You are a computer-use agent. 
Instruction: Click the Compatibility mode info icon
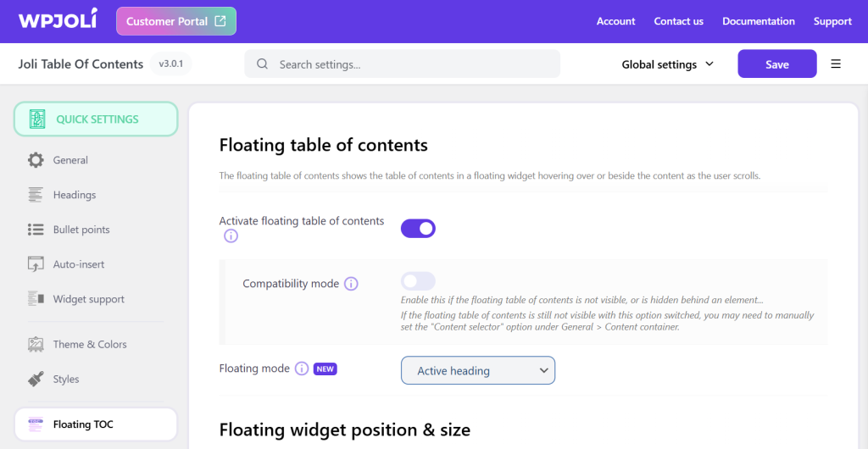(351, 284)
